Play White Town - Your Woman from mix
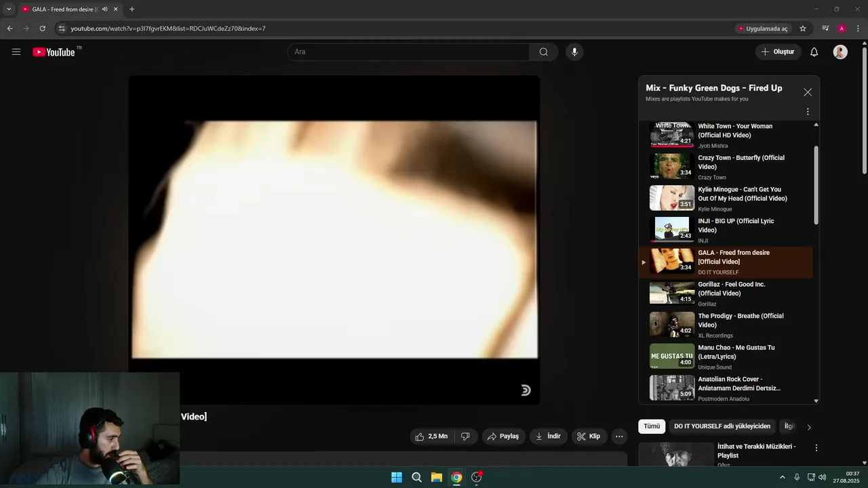This screenshot has height=488, width=868. (726, 135)
